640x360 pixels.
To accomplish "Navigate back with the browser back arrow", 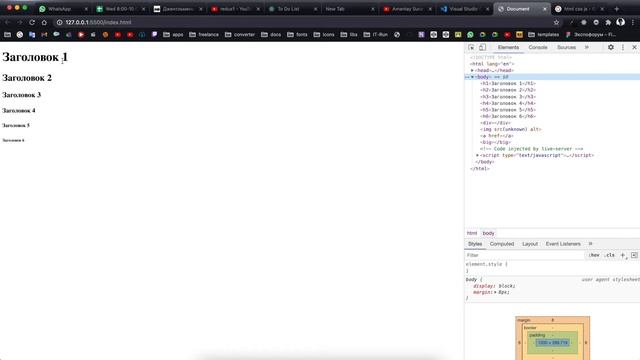I will pyautogui.click(x=7, y=22).
